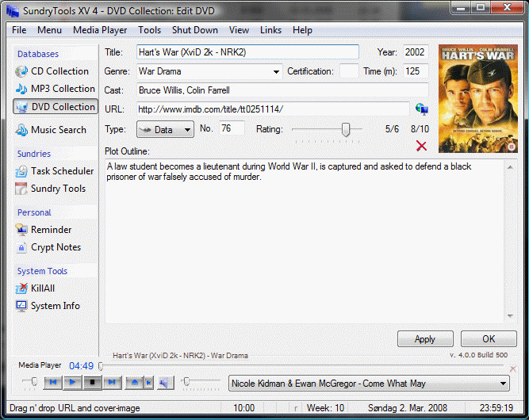Open Music Search from the sidebar
529x420 pixels.
51,130
